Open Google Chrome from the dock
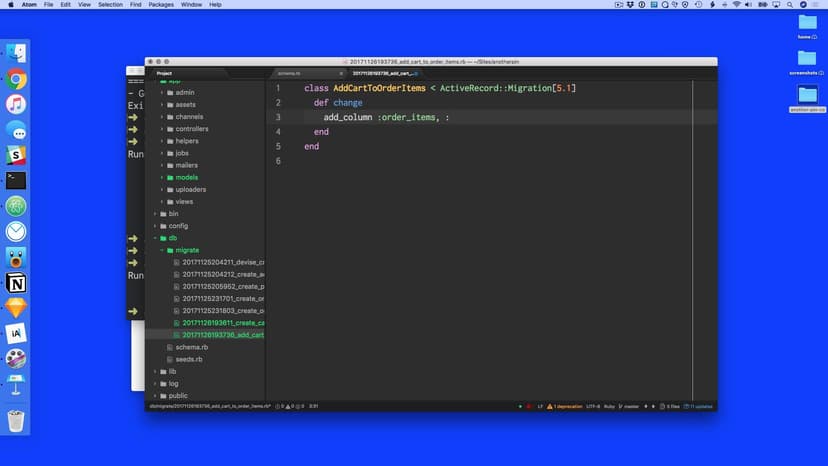 tap(16, 79)
